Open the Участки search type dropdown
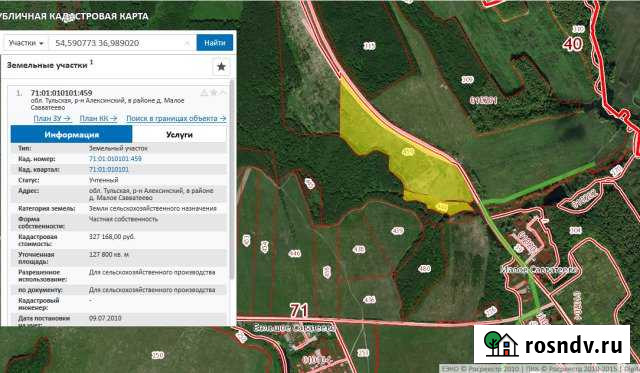This screenshot has width=640, height=373. coord(26,43)
